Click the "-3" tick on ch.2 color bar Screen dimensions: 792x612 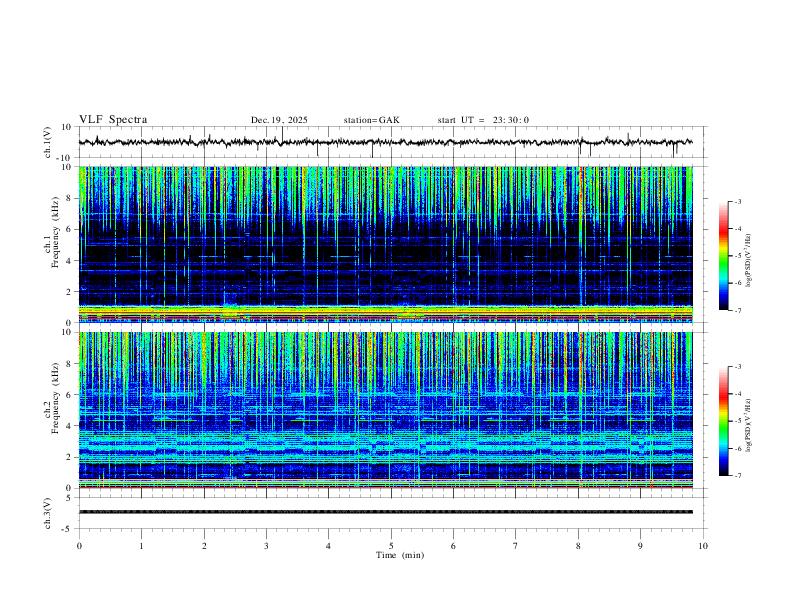(738, 367)
